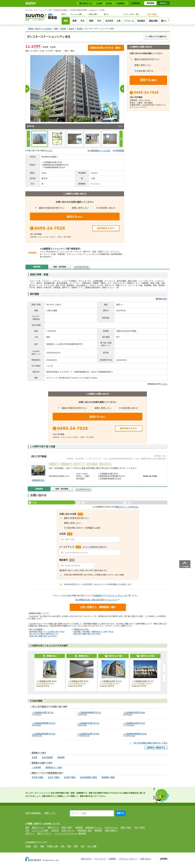Image resolution: width=195 pixels, height=868 pixels.
Task: Click the Recruit logo in the footer
Action: (33, 859)
